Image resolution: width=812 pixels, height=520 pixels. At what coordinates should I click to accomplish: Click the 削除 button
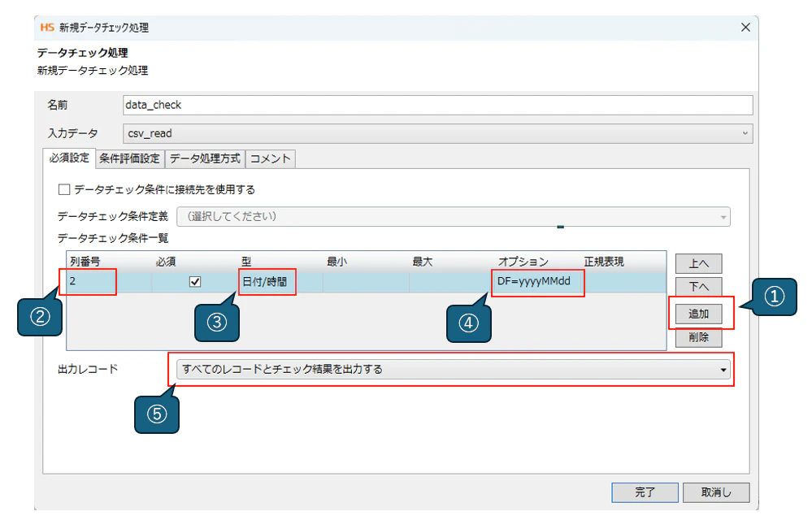(x=698, y=337)
